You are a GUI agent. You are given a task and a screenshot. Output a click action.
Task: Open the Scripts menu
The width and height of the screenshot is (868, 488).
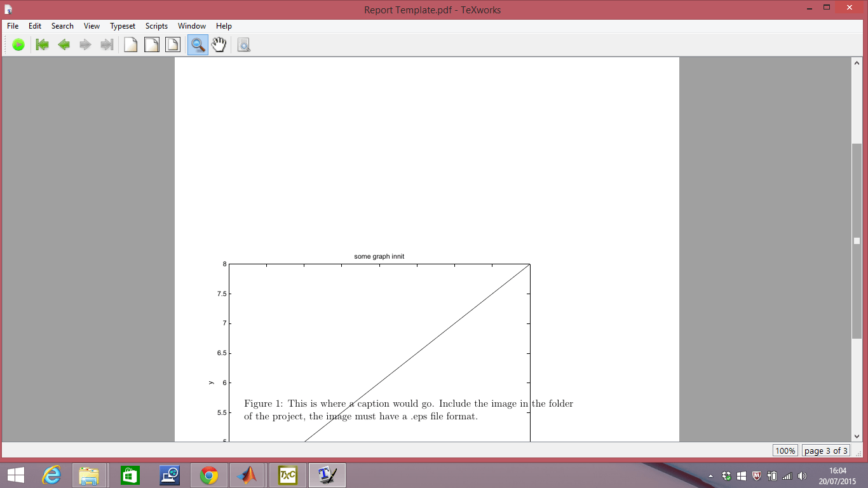coord(156,26)
